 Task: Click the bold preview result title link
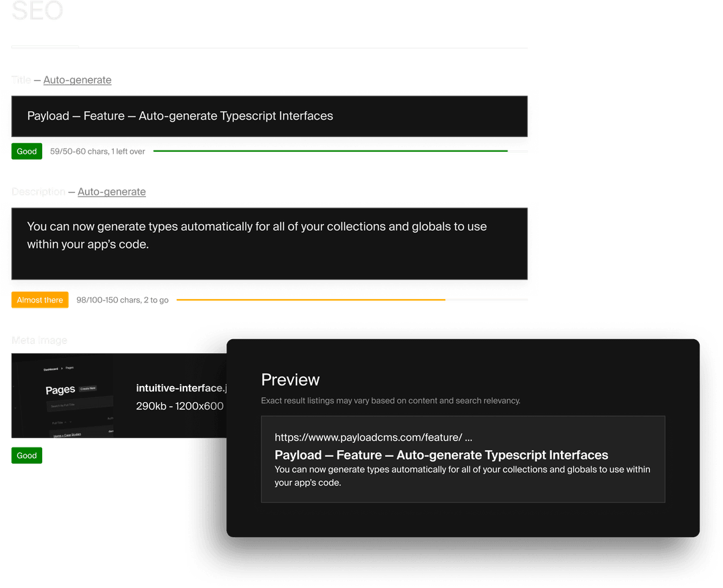coord(440,455)
